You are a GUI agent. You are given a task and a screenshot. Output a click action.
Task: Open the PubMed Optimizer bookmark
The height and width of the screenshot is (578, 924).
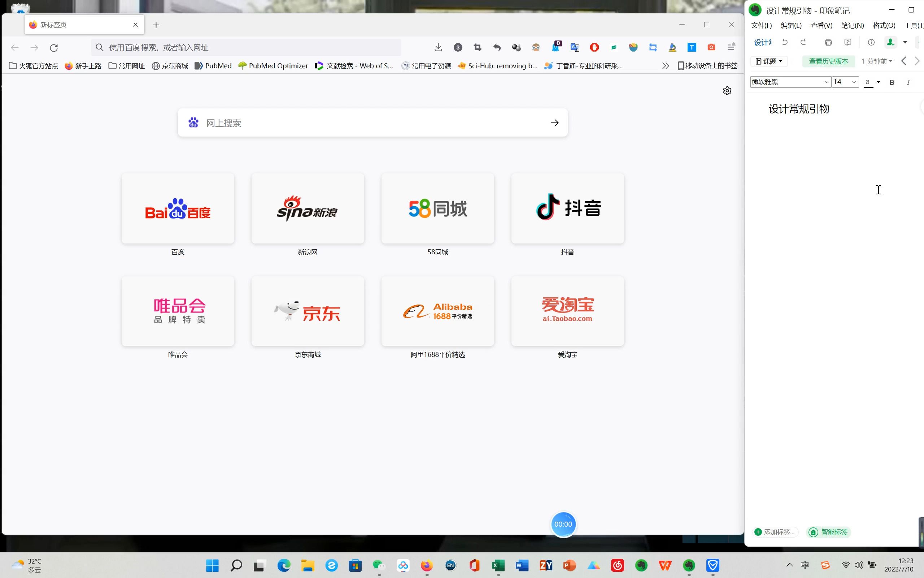click(x=273, y=66)
